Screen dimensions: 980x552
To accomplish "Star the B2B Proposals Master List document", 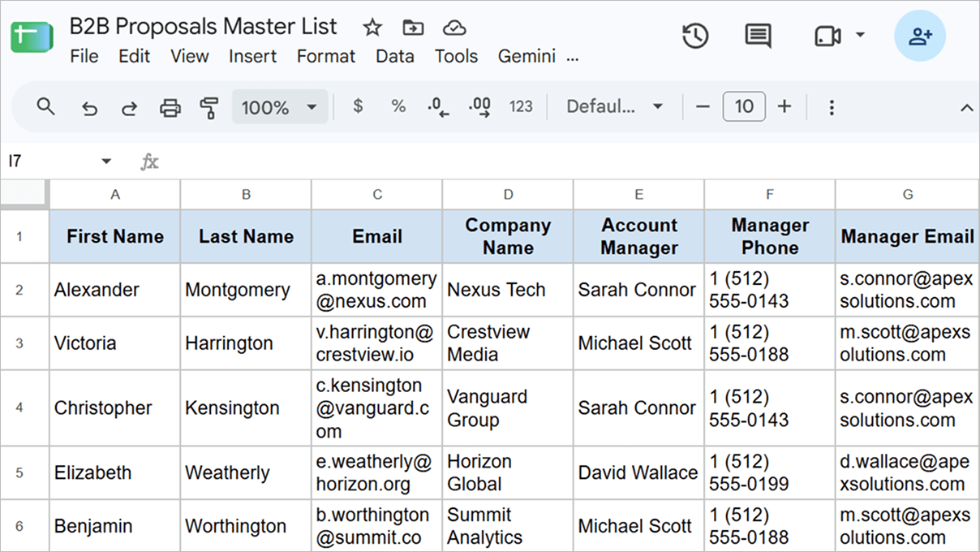I will (x=372, y=28).
